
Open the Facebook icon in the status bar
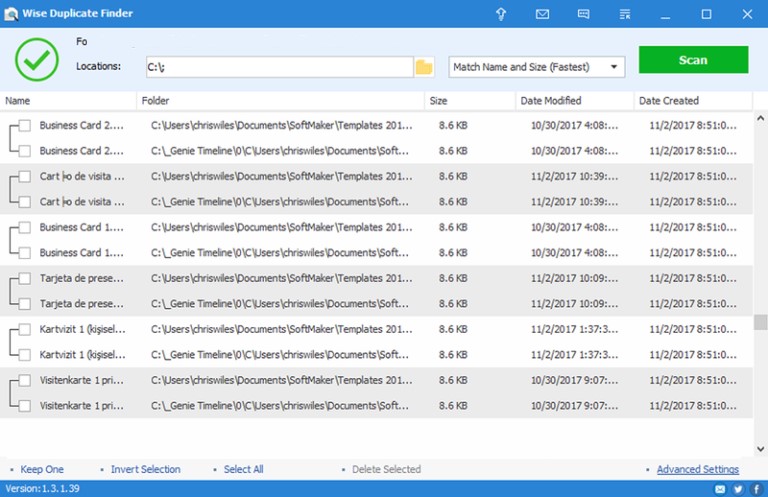757,489
